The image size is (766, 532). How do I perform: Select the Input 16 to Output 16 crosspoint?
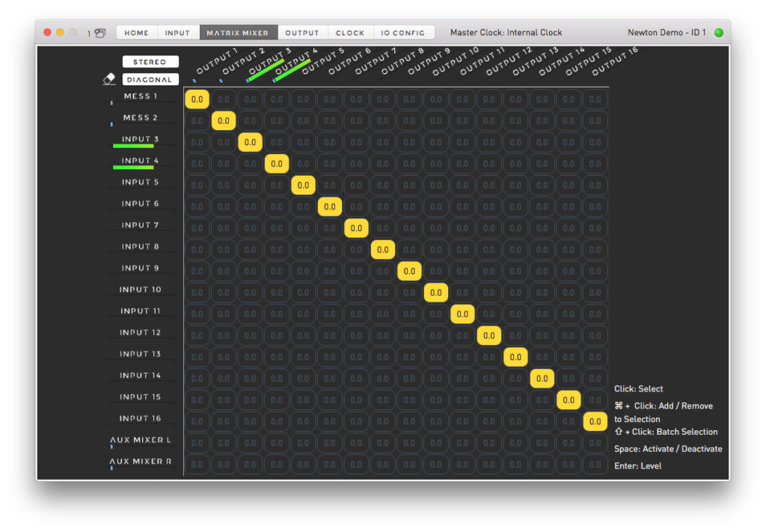595,422
